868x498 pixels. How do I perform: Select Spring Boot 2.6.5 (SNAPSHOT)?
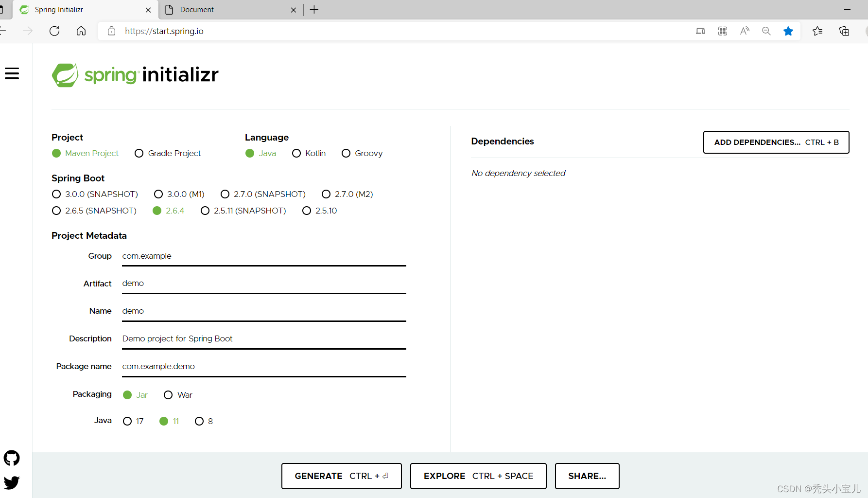[94, 211]
